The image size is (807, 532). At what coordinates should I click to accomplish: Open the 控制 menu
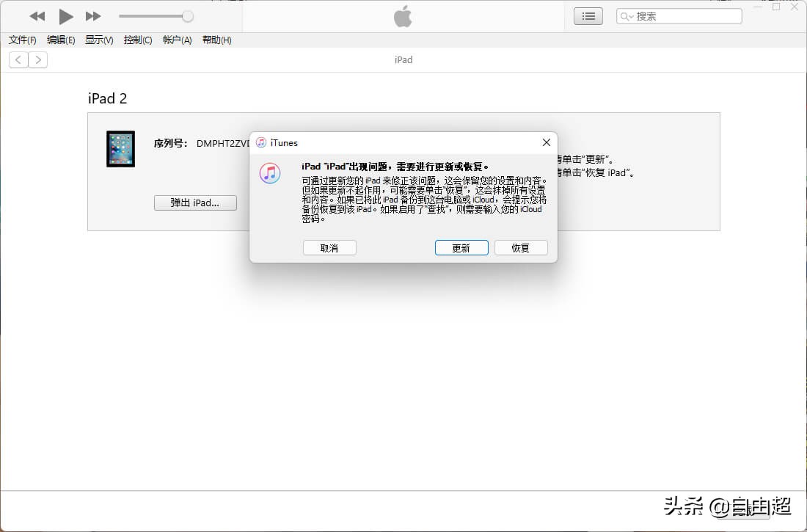tap(138, 40)
